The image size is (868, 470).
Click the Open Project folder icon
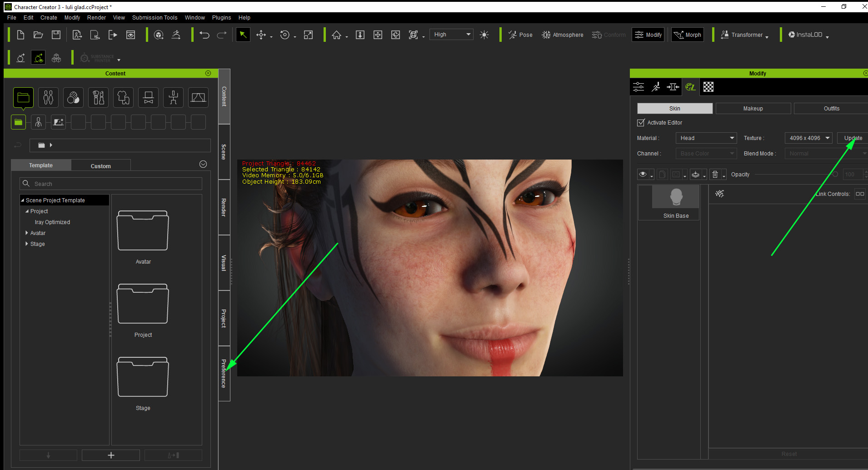[x=38, y=35]
